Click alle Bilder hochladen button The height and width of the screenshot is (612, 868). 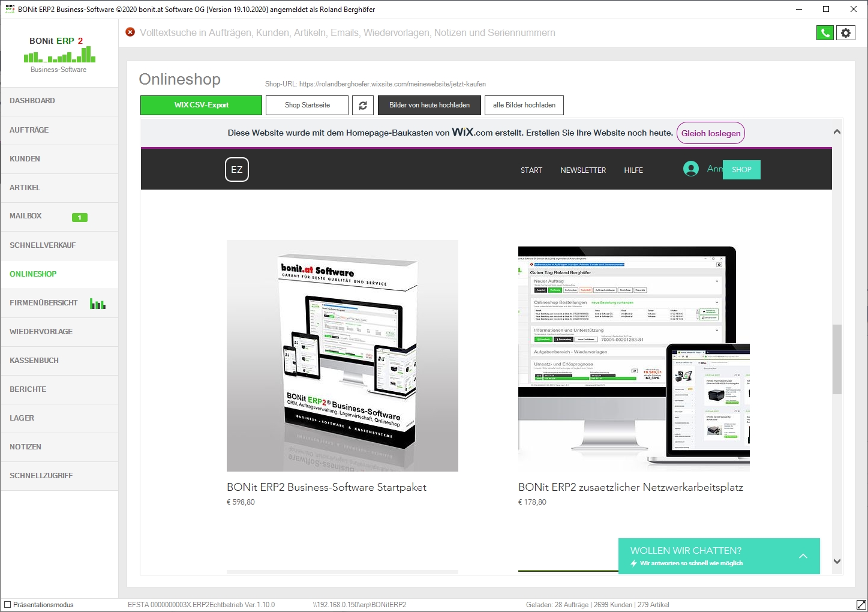[x=524, y=105]
